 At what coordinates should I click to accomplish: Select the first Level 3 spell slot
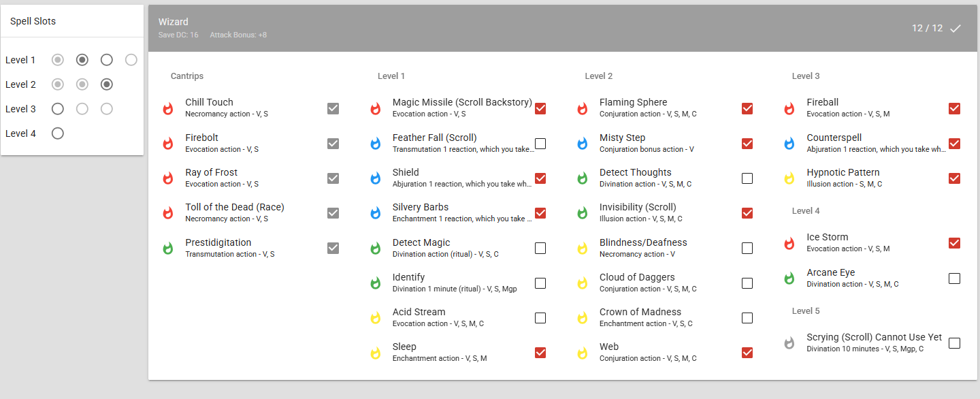pyautogui.click(x=58, y=109)
